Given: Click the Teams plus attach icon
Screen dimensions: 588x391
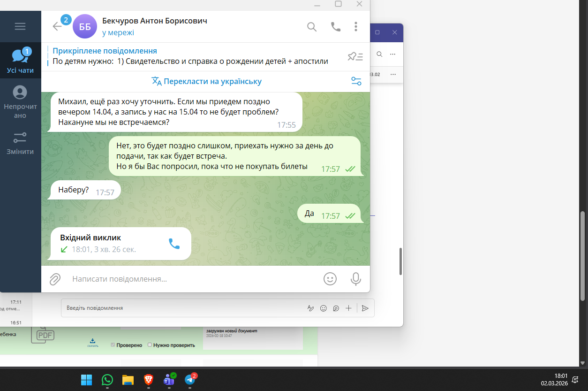Looking at the screenshot, I should point(348,308).
